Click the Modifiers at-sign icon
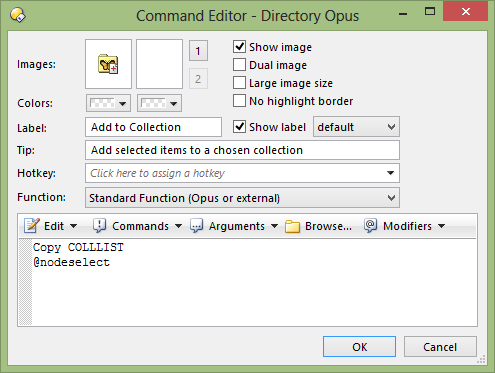Image resolution: width=495 pixels, height=373 pixels. coord(370,226)
